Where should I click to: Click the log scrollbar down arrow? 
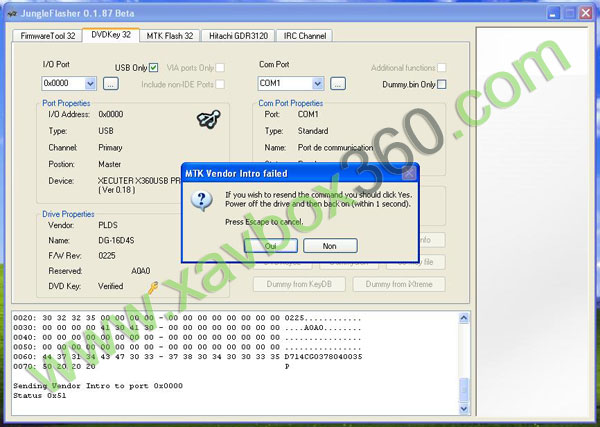(464, 408)
